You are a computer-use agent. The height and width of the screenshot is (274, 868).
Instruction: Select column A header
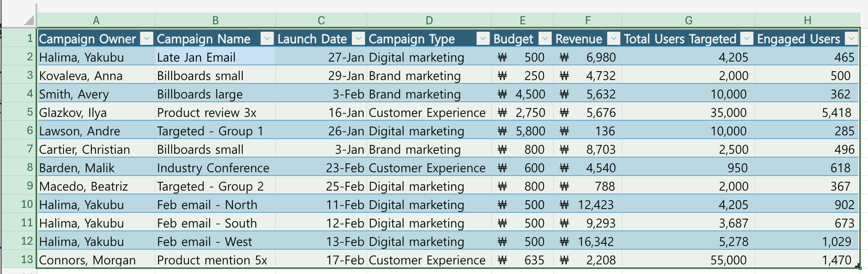pyautogui.click(x=96, y=20)
